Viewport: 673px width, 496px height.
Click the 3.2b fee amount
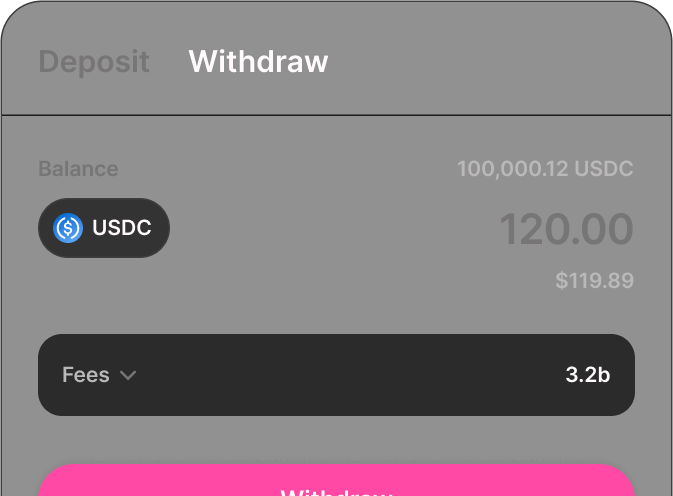pyautogui.click(x=588, y=375)
